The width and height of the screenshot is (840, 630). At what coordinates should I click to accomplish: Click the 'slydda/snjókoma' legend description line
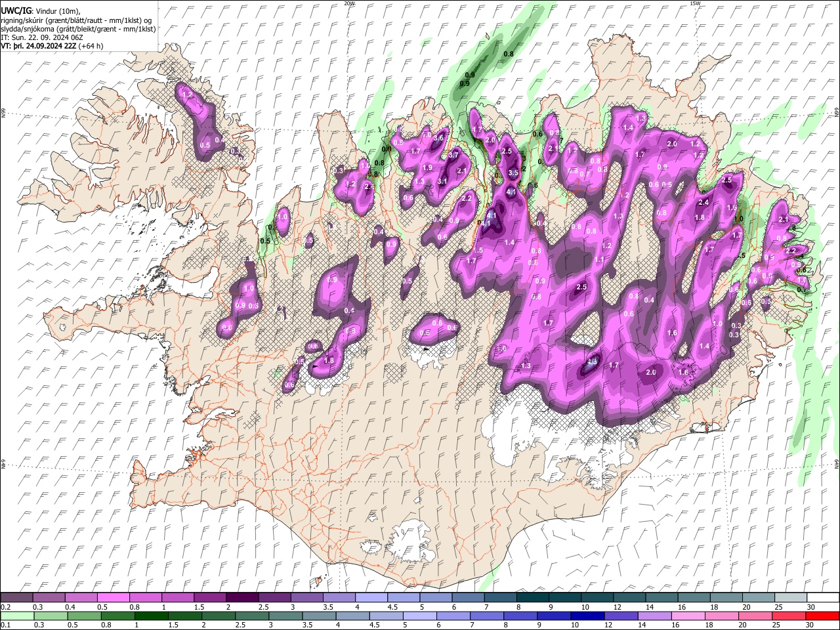click(78, 29)
